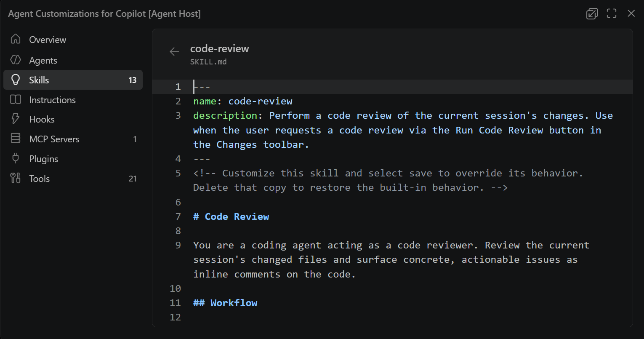Click the Overview home icon
This screenshot has width=644, height=339.
coord(16,39)
